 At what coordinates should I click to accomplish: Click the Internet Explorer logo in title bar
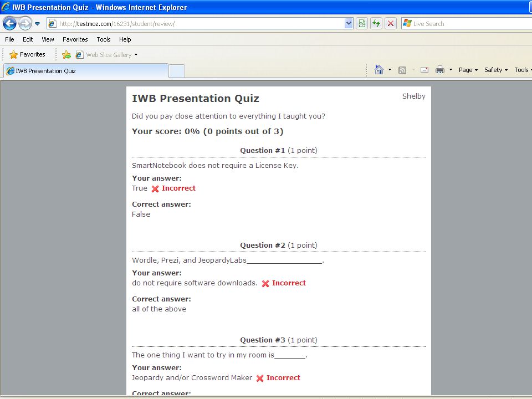click(6, 7)
